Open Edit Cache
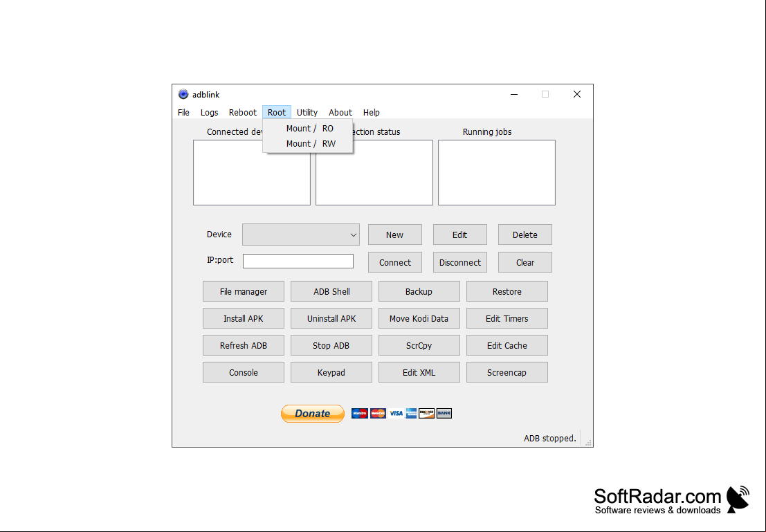 507,345
